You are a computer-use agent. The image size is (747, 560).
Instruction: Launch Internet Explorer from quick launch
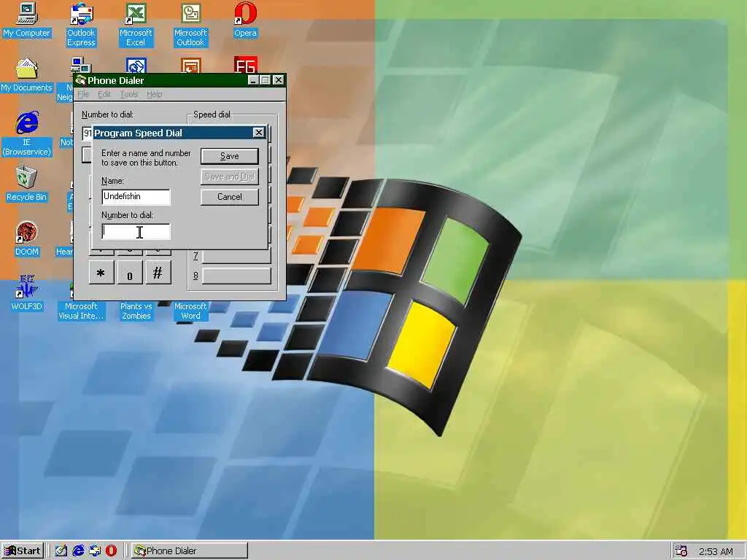(x=78, y=551)
